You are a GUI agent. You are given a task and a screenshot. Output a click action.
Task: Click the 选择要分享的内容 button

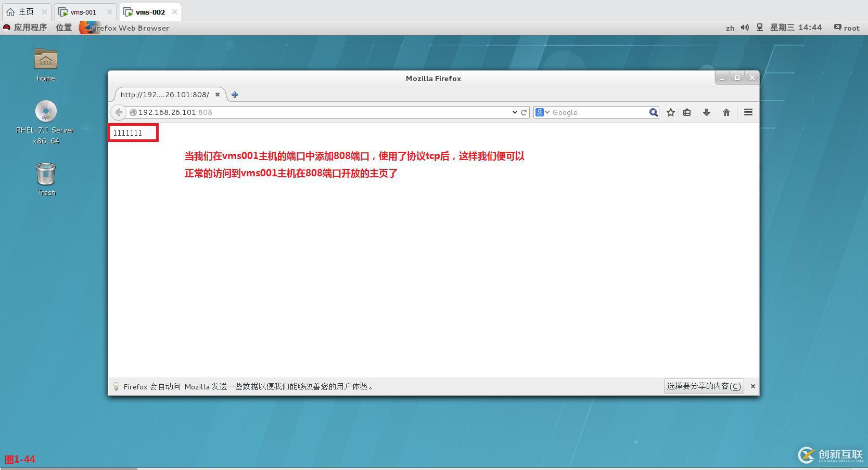click(x=704, y=386)
